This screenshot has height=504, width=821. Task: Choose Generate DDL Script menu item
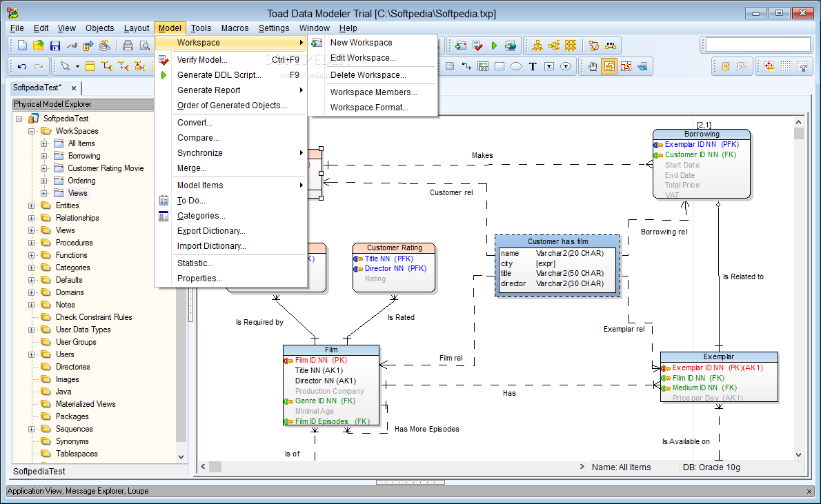231,75
